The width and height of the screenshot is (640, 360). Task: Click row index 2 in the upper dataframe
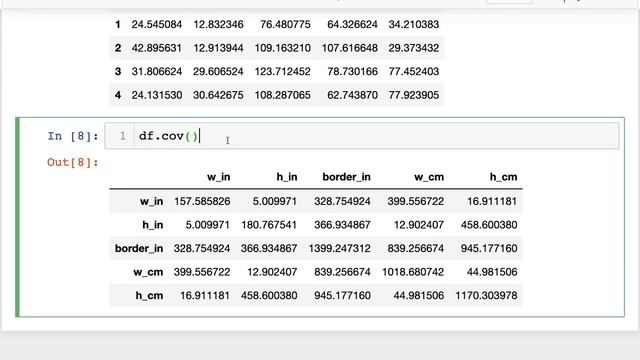[x=118, y=48]
